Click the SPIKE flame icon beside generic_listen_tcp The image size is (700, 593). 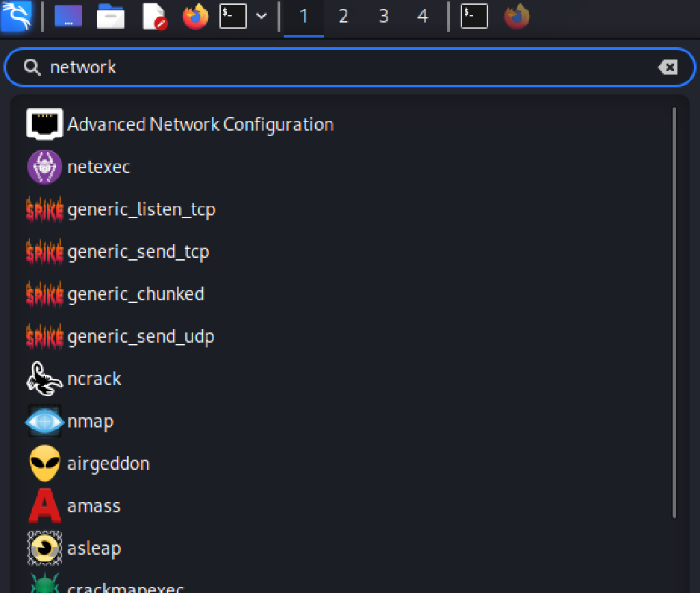[x=44, y=209]
